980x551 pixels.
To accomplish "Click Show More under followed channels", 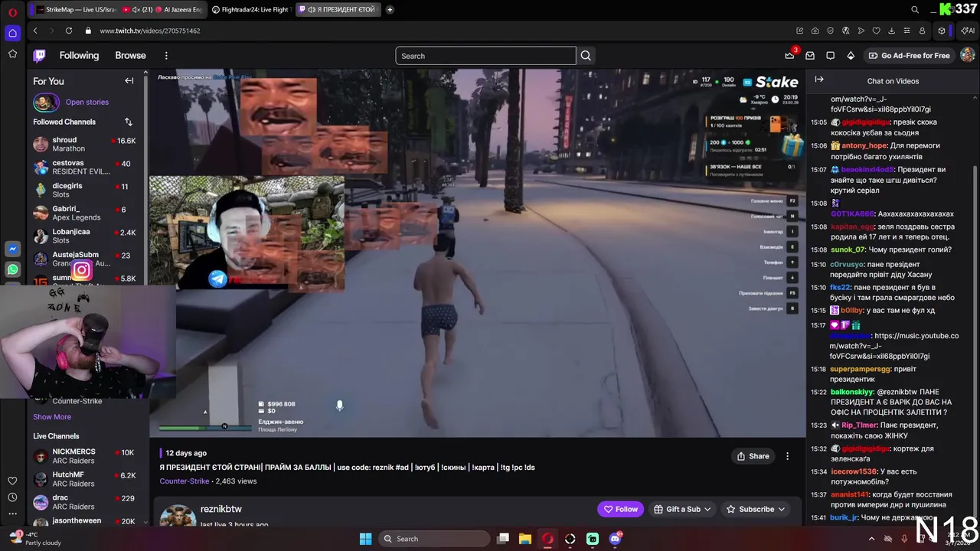I will click(52, 417).
